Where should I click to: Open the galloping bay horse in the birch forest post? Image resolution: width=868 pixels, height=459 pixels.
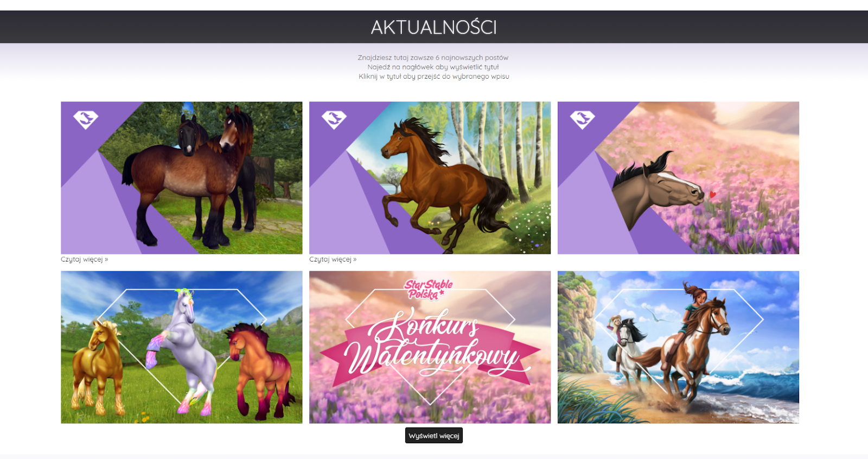(430, 178)
